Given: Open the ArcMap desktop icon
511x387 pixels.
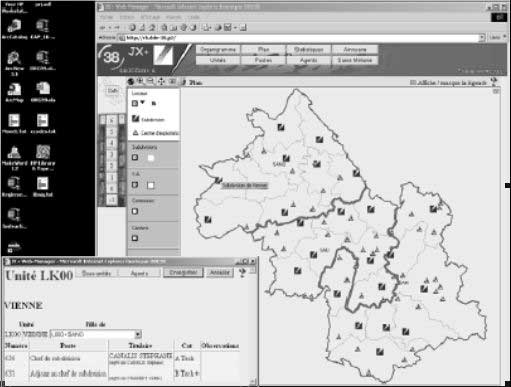Looking at the screenshot, I should point(14,92).
